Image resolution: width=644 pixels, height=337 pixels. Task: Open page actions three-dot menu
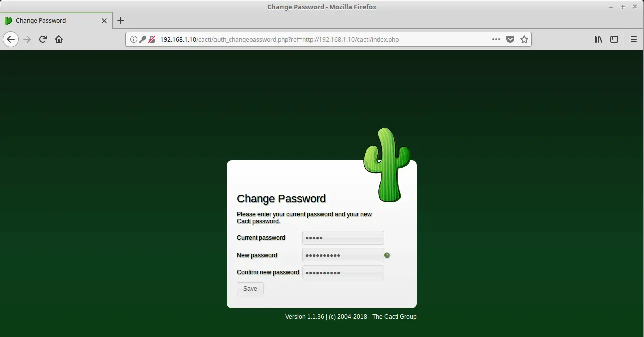point(496,39)
